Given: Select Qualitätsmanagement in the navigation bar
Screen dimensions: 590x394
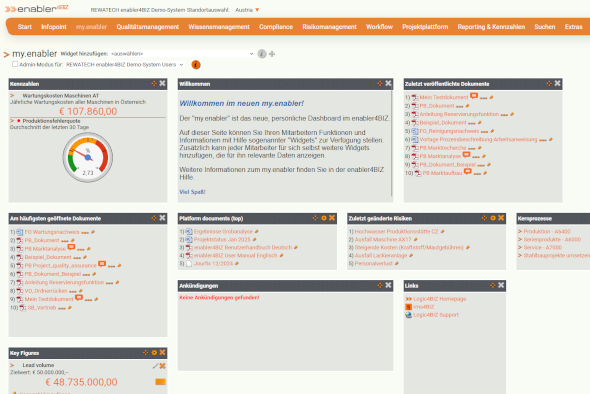Looking at the screenshot, I should pos(148,27).
